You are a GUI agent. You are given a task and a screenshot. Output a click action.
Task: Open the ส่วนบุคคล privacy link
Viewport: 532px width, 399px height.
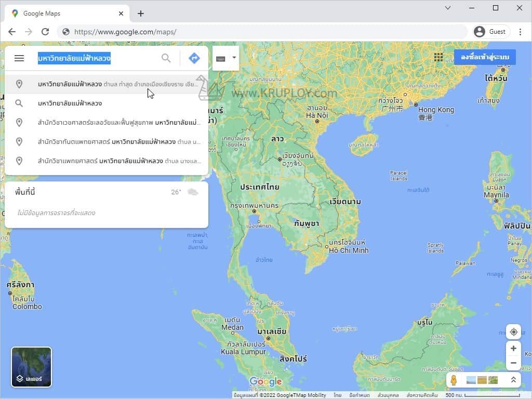click(388, 395)
